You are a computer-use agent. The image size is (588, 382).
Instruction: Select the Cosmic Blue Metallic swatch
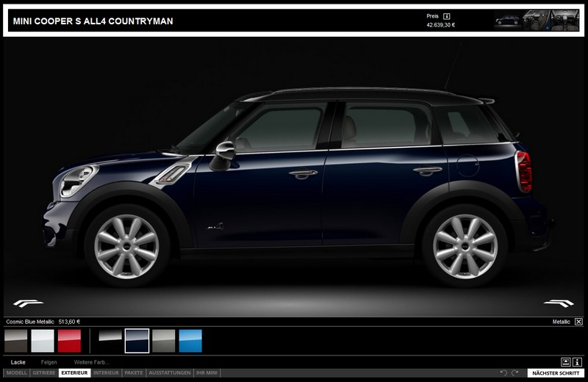pos(137,341)
